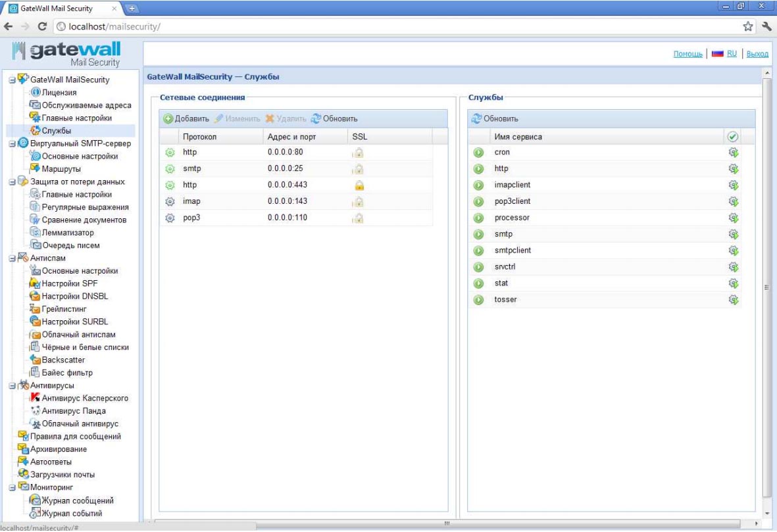
Task: Click the green start icon for cron service
Action: point(478,153)
